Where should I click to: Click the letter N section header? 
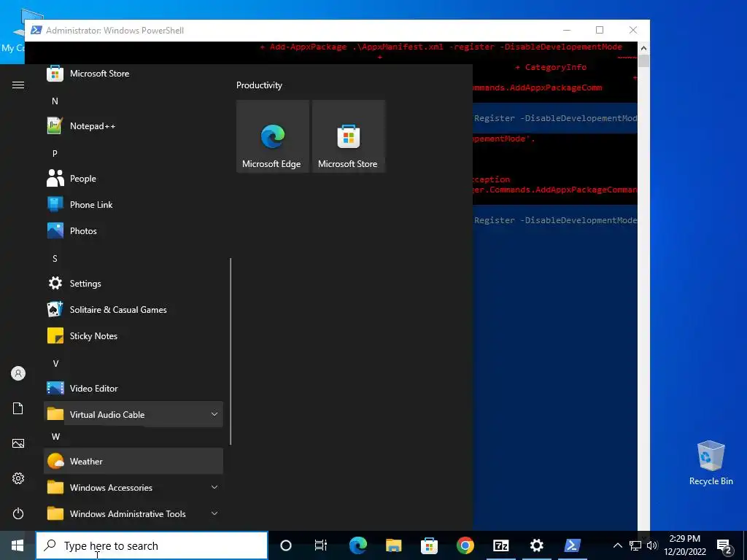click(55, 101)
